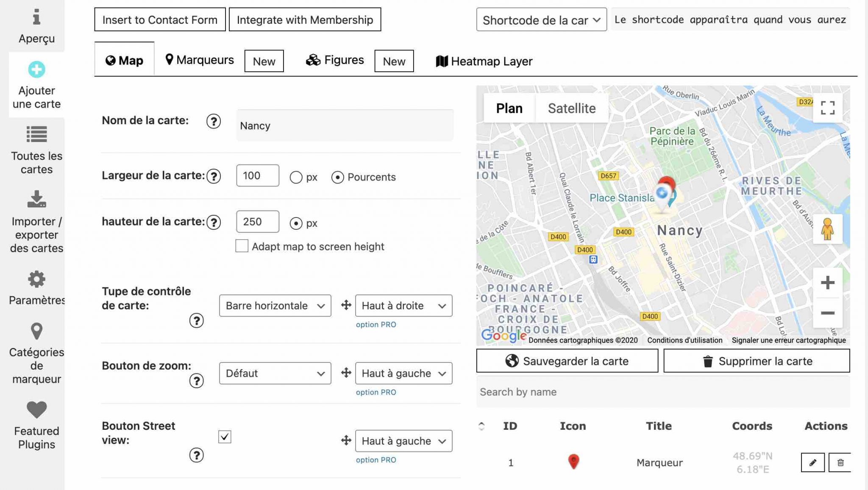
Task: Click the Search by name field
Action: click(663, 392)
